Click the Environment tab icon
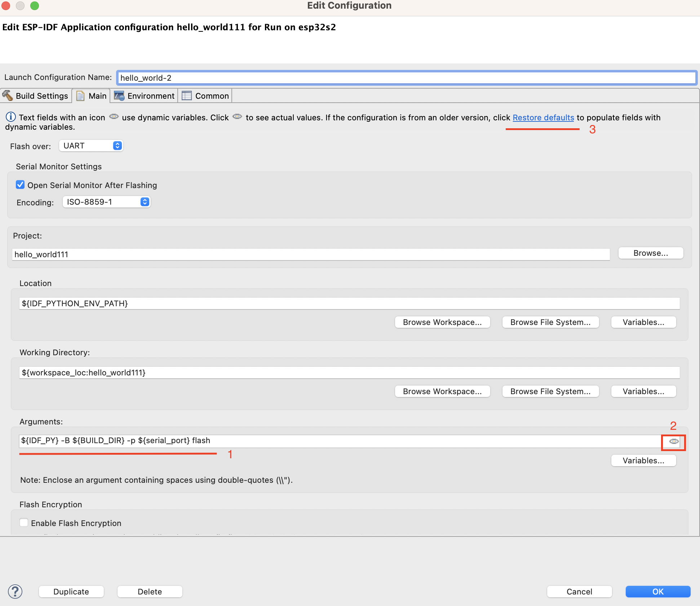 pyautogui.click(x=119, y=96)
